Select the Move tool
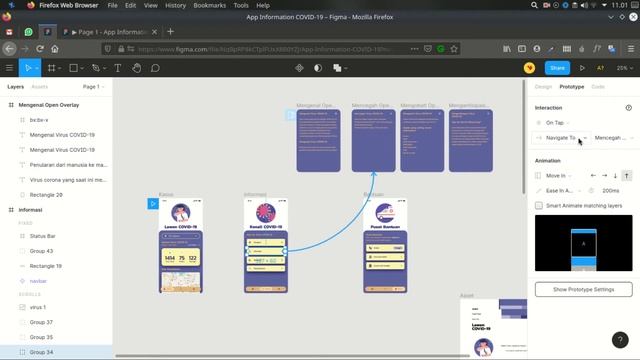 pos(27,68)
